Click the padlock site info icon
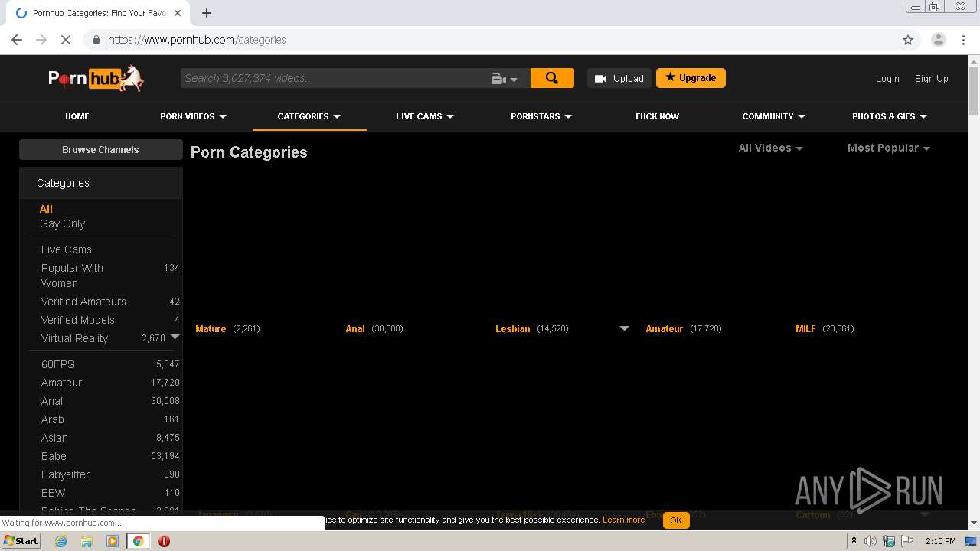The width and height of the screenshot is (980, 551). (x=96, y=40)
